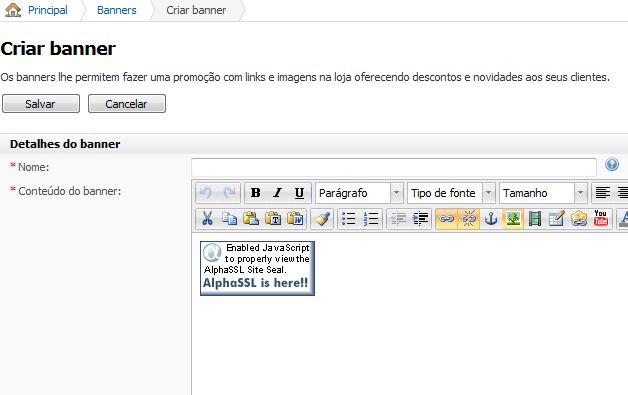This screenshot has height=395, width=628.
Task: Remove link with unlink icon
Action: [x=469, y=219]
